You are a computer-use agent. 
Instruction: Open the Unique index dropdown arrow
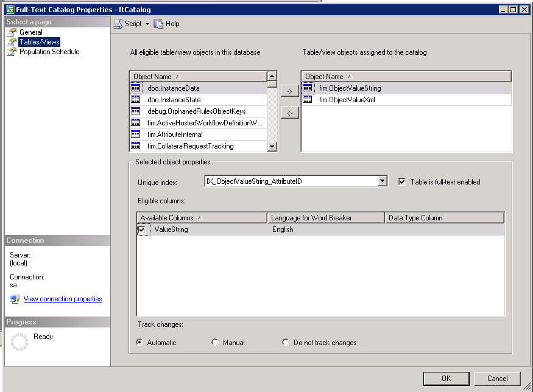click(383, 181)
